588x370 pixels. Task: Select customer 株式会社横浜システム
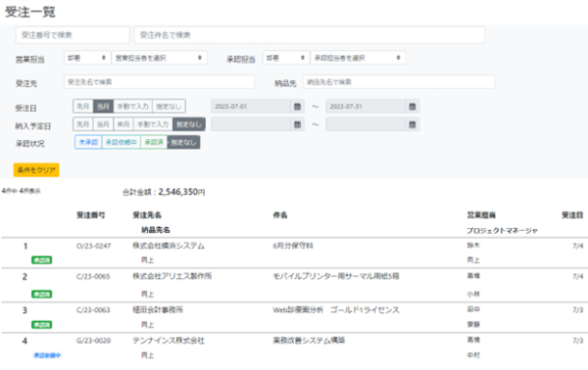point(169,246)
